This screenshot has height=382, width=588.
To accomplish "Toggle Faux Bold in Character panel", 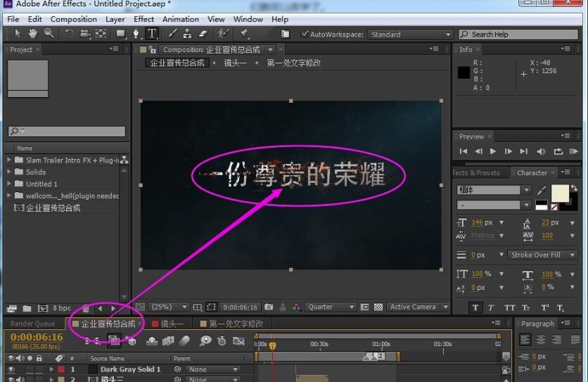I will 475,307.
